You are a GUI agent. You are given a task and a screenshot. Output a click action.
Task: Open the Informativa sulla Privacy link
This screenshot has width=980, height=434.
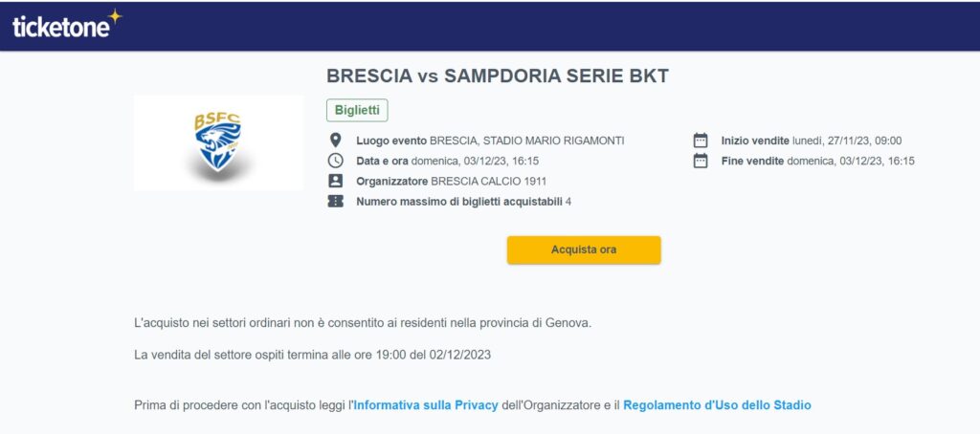pyautogui.click(x=426, y=405)
